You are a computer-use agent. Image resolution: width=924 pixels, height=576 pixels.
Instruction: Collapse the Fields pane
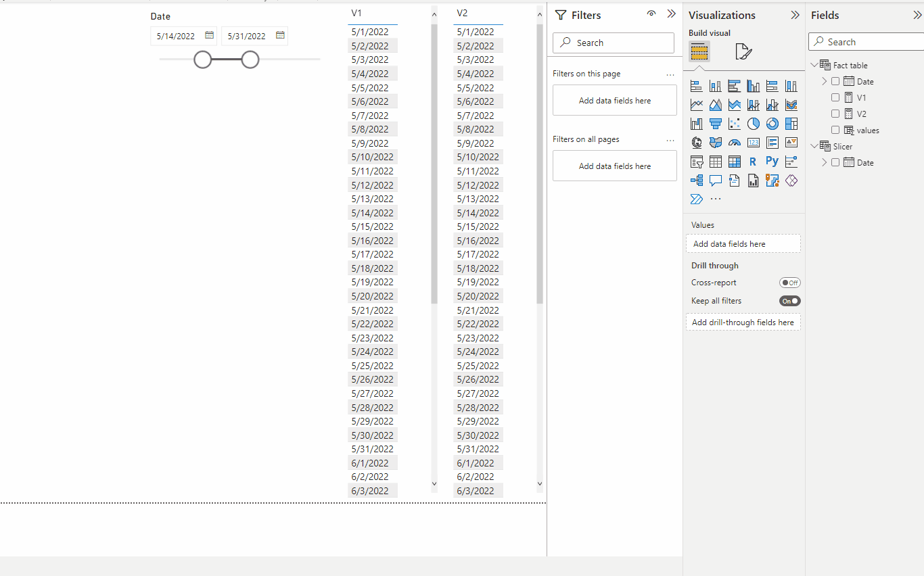point(917,15)
